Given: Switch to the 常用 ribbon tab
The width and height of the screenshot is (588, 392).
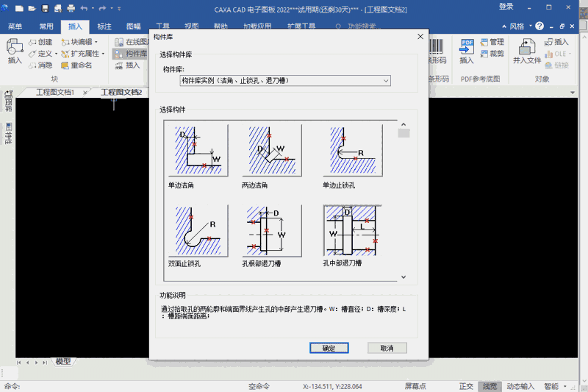Looking at the screenshot, I should (46, 26).
